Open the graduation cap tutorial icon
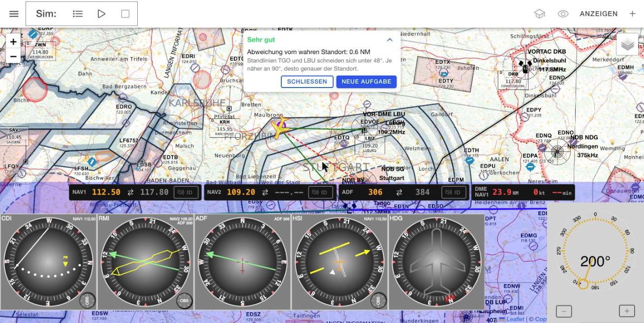 pos(540,14)
